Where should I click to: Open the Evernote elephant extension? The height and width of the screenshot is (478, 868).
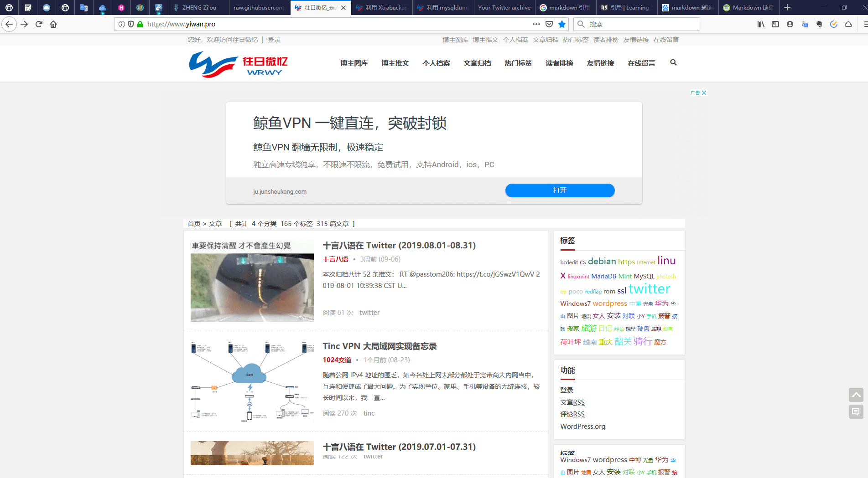click(x=819, y=24)
